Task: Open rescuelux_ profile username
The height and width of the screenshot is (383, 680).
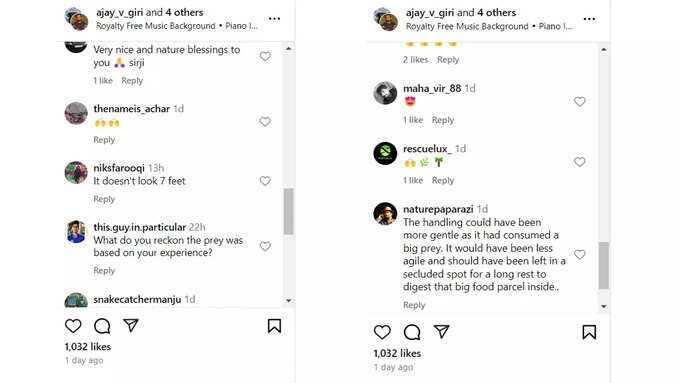Action: pyautogui.click(x=427, y=149)
